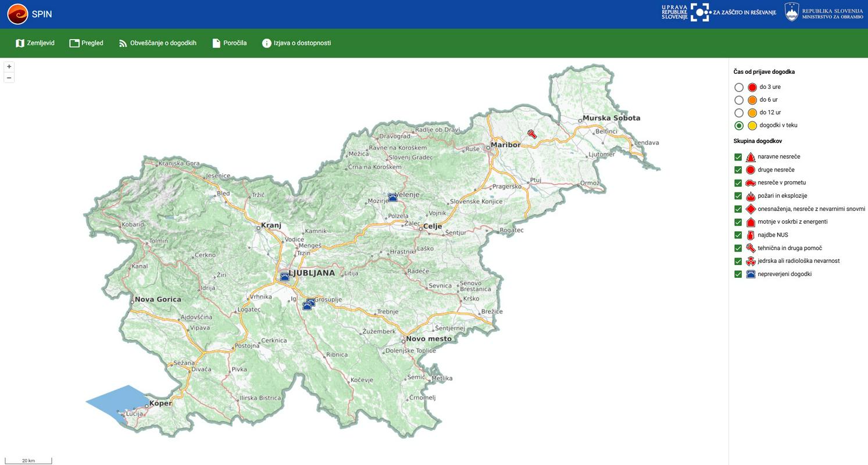Click the phone marker near Velenje
Screen dimensions: 868x465
pos(393,198)
